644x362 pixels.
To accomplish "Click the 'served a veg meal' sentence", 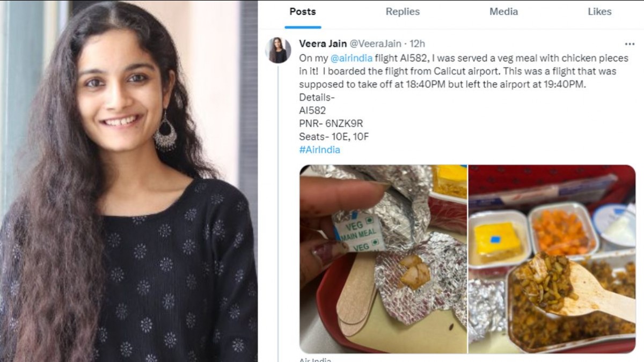I will pyautogui.click(x=483, y=58).
